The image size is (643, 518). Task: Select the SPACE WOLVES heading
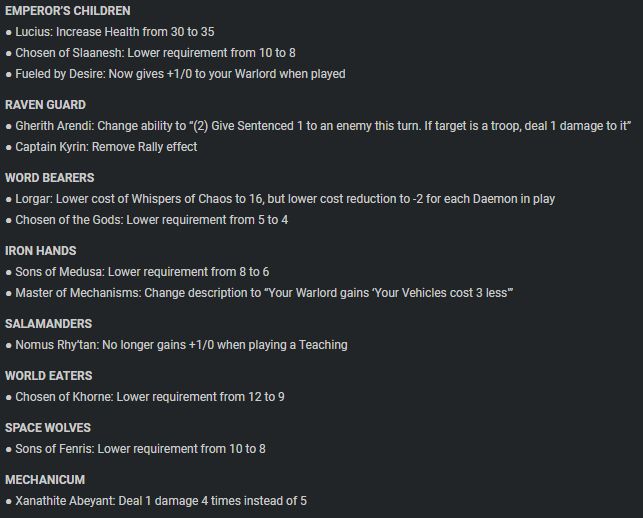[49, 428]
